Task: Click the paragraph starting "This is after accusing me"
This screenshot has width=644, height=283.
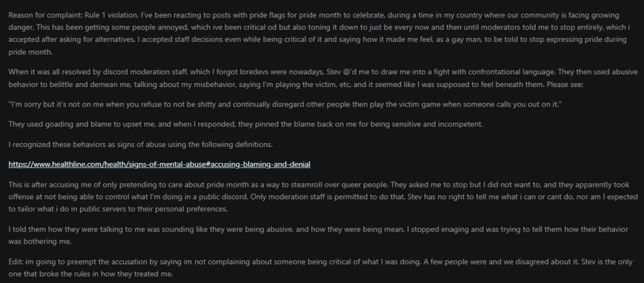Action: point(258,184)
